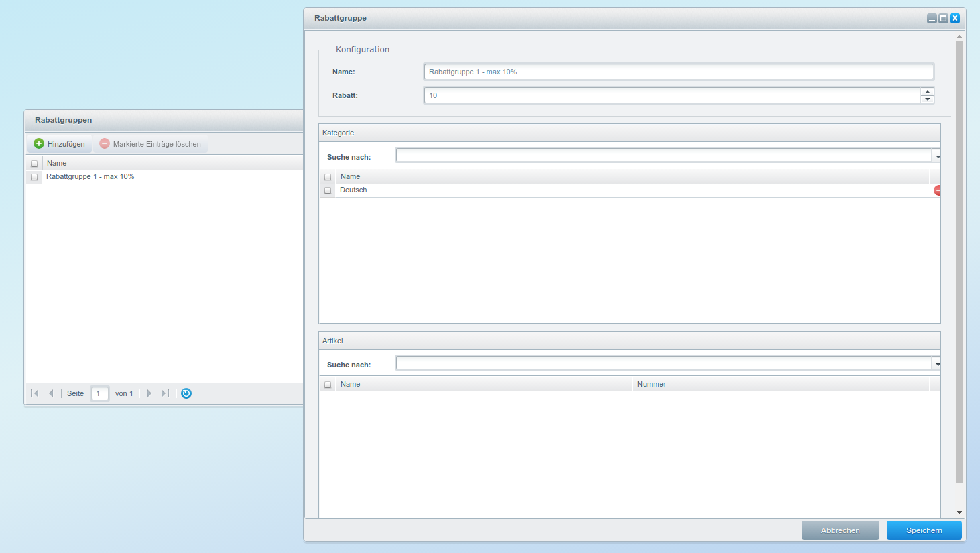Open Kategorie Suche nach dropdown arrow

click(937, 156)
